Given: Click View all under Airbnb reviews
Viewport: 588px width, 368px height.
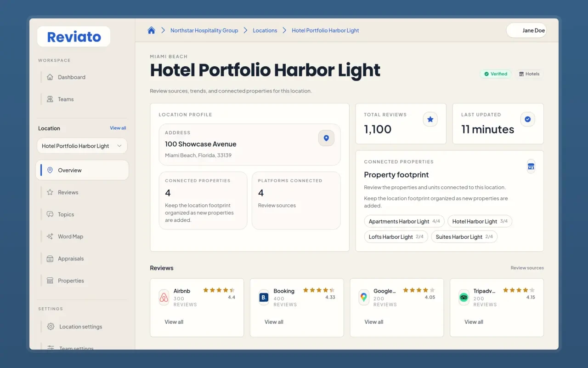Looking at the screenshot, I should 174,322.
